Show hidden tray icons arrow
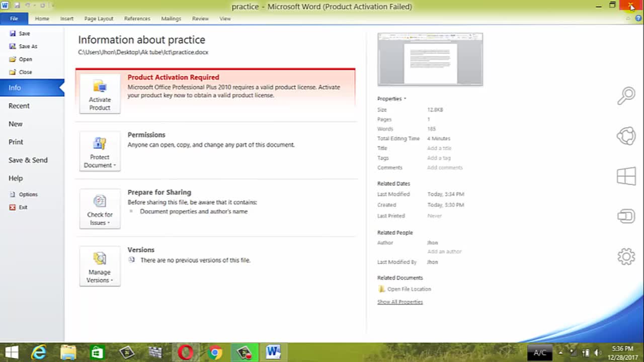The image size is (644, 362). [x=560, y=352]
